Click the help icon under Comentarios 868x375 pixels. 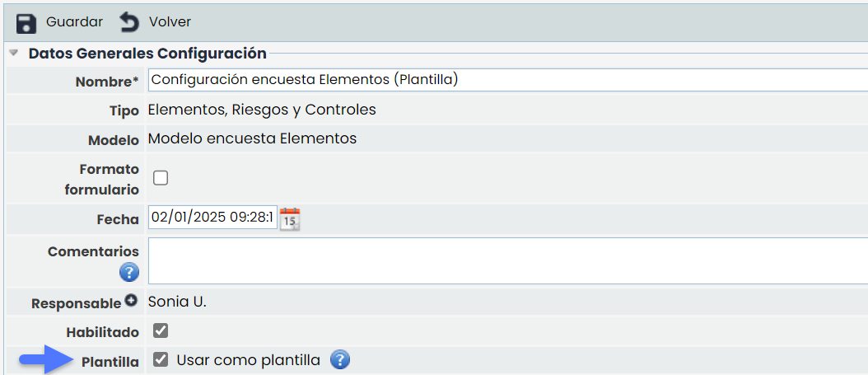pos(128,272)
